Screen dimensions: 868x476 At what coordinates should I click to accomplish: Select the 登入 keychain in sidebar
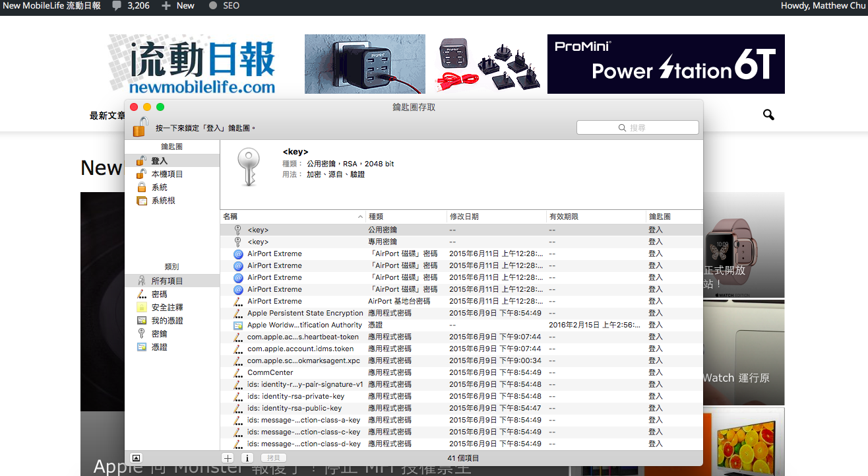pos(159,161)
